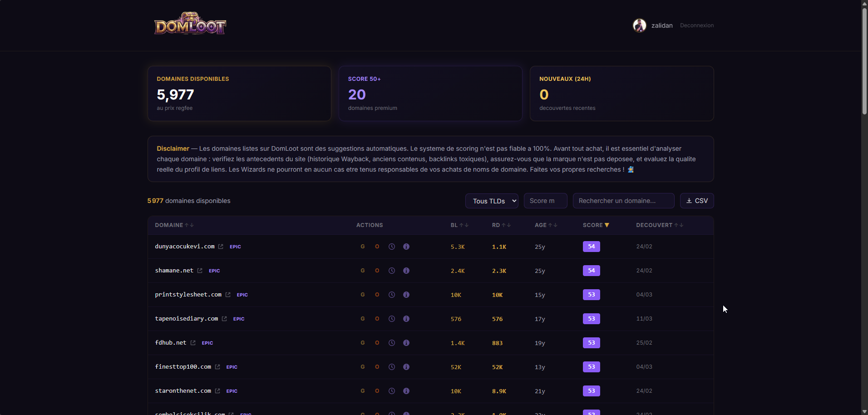The image size is (868, 415).
Task: Click the orange O icon for fdhub.net
Action: 377,342
